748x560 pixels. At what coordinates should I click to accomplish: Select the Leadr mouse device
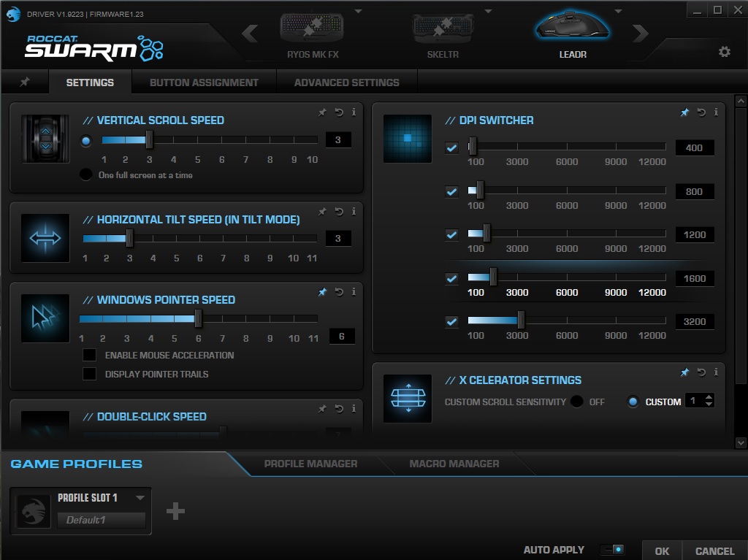pos(573,34)
